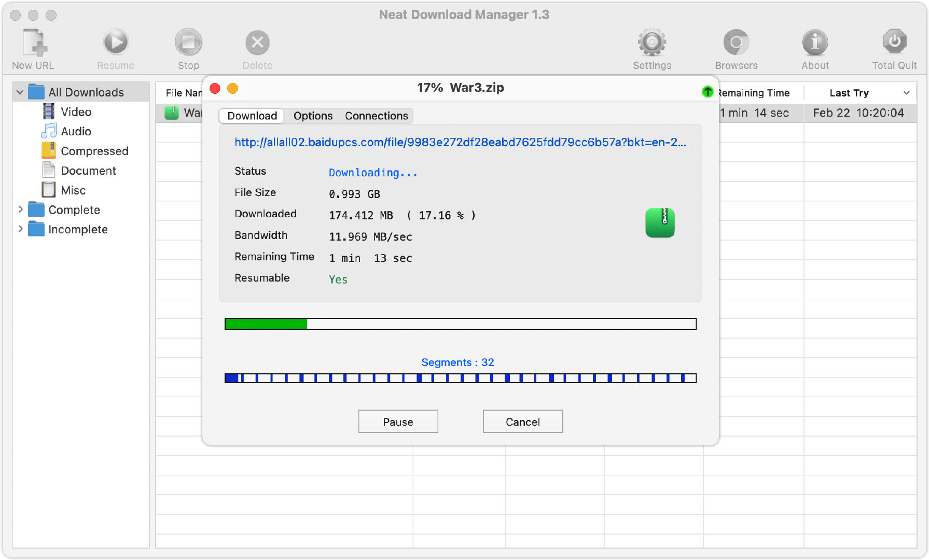Click the New URL toolbar icon
The image size is (929, 560).
pyautogui.click(x=35, y=42)
